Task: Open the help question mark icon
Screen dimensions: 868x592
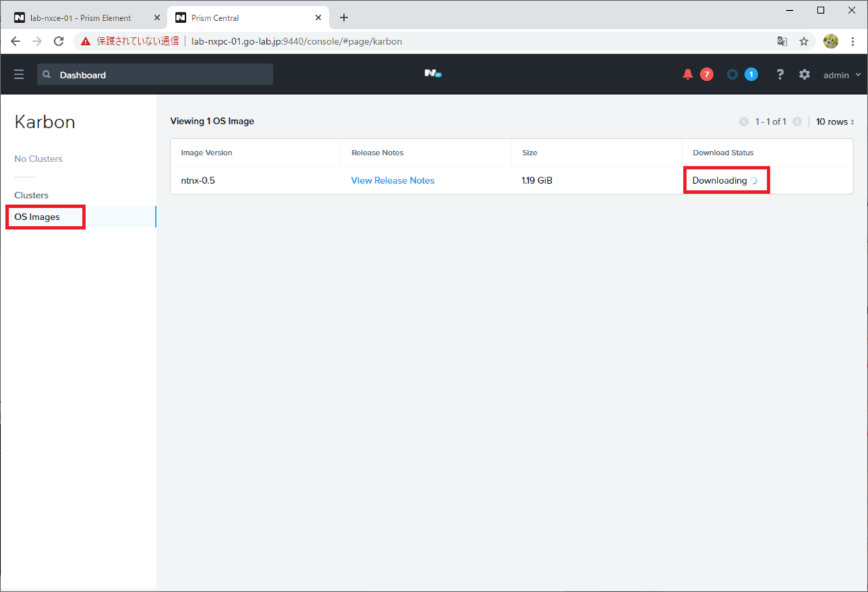Action: click(x=780, y=75)
